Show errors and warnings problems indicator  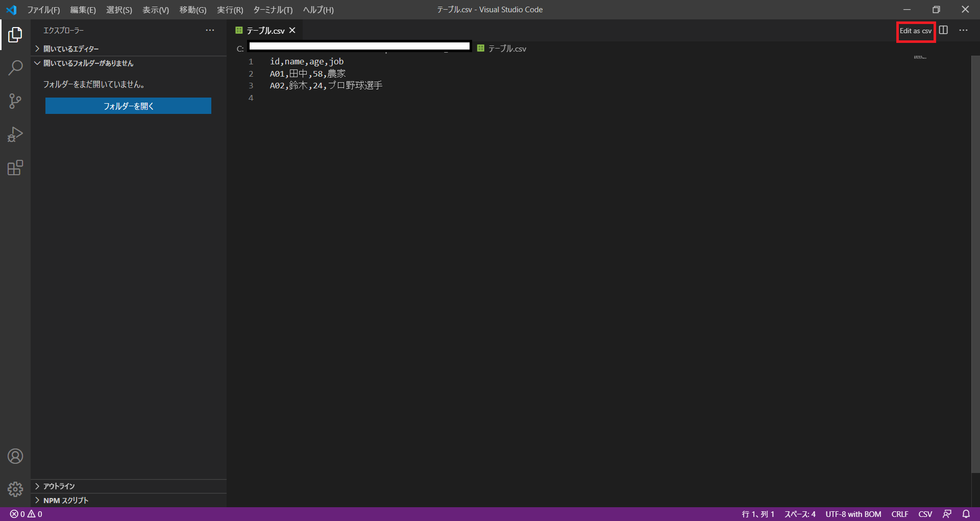(26, 514)
